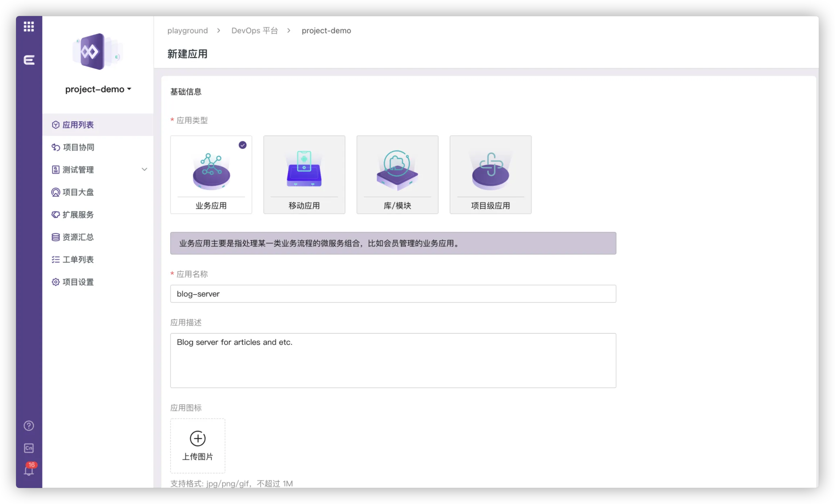Open notifications bell with 16 badge
The width and height of the screenshot is (835, 504).
coord(29,471)
